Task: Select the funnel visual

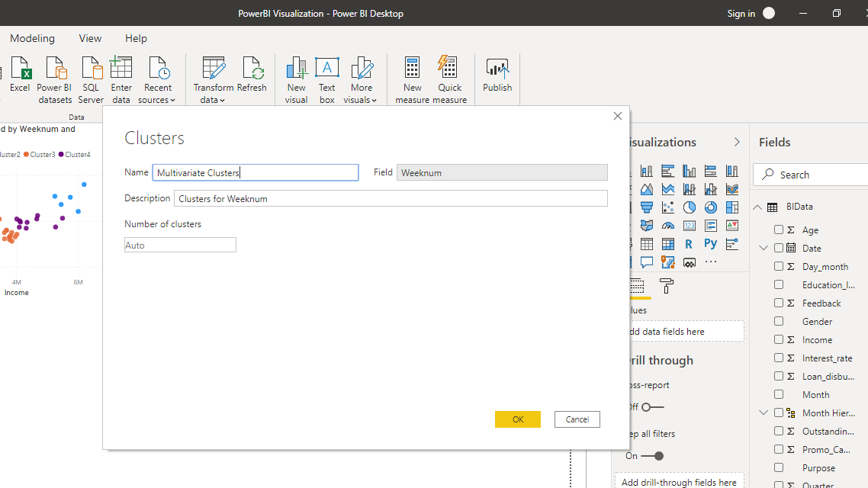Action: pos(647,207)
